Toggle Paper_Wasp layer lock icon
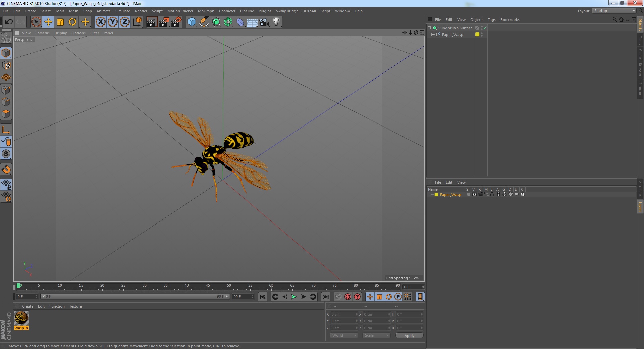Screen dimensions: 644x349 [x=492, y=194]
